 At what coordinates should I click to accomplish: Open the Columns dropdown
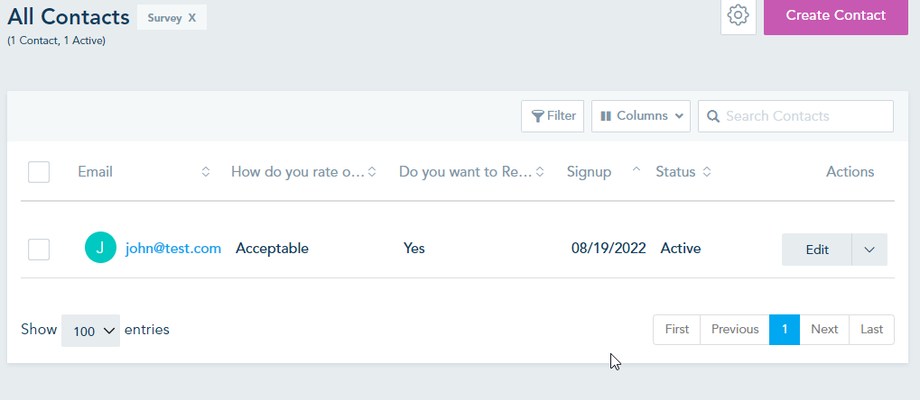coord(640,116)
